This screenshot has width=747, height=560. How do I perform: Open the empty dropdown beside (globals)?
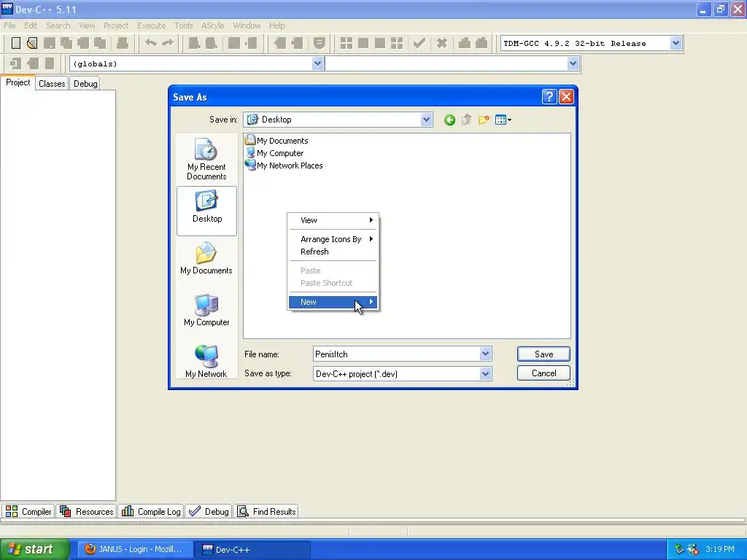573,63
